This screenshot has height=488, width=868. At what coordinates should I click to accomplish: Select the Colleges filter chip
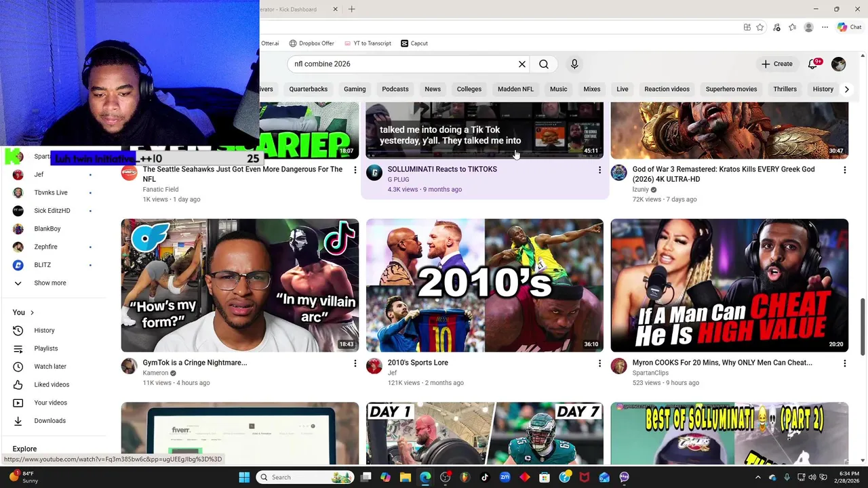tap(469, 89)
